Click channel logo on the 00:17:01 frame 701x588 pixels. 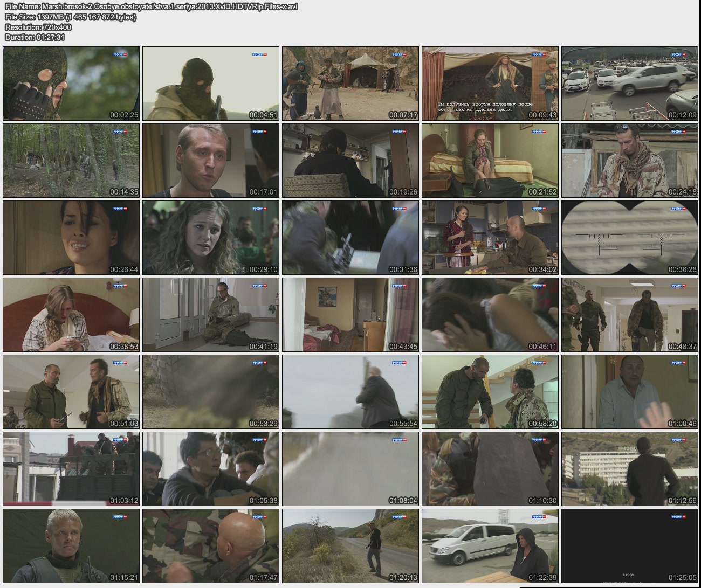260,132
